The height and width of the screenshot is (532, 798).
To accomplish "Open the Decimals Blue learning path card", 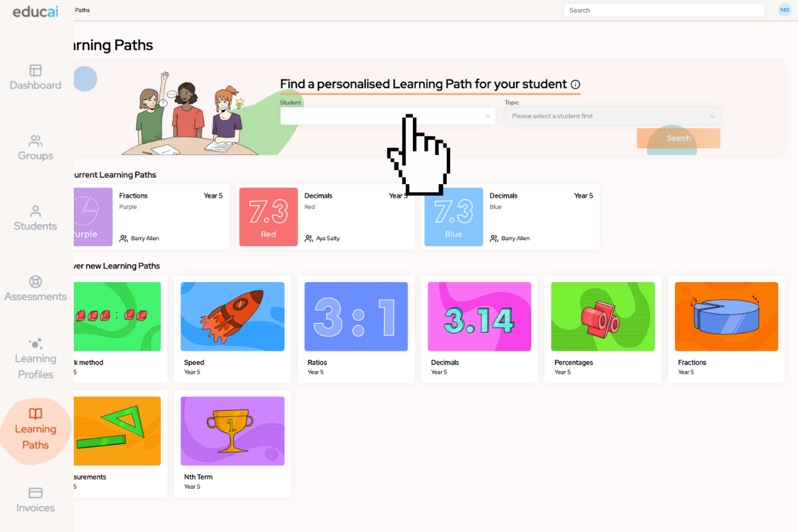I will coord(511,217).
